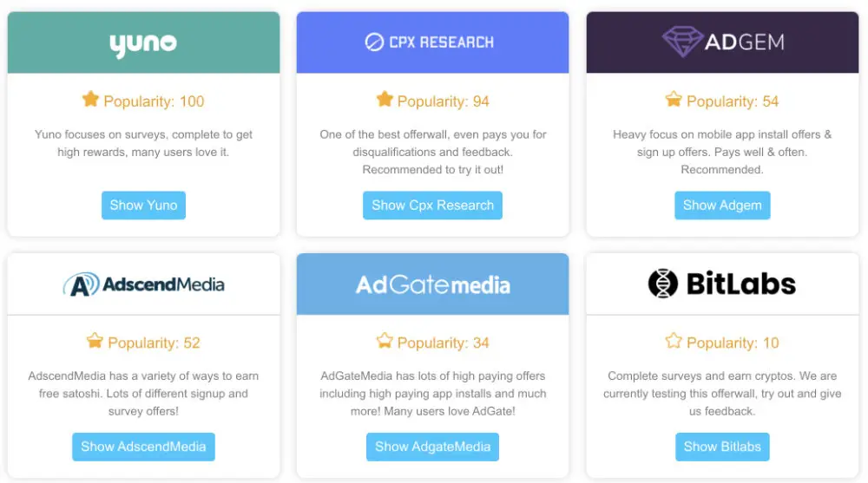The height and width of the screenshot is (483, 868).
Task: Select the AdGate Media banner header
Action: pos(432,284)
